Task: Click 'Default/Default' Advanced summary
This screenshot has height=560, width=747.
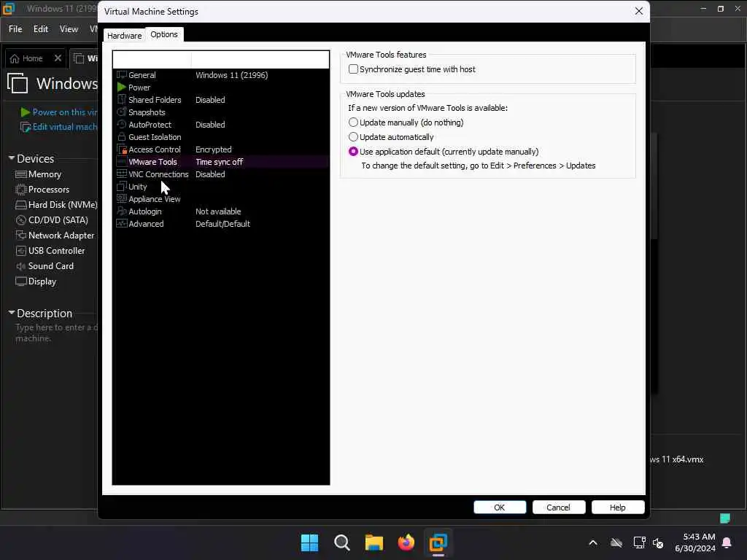Action: click(x=222, y=223)
